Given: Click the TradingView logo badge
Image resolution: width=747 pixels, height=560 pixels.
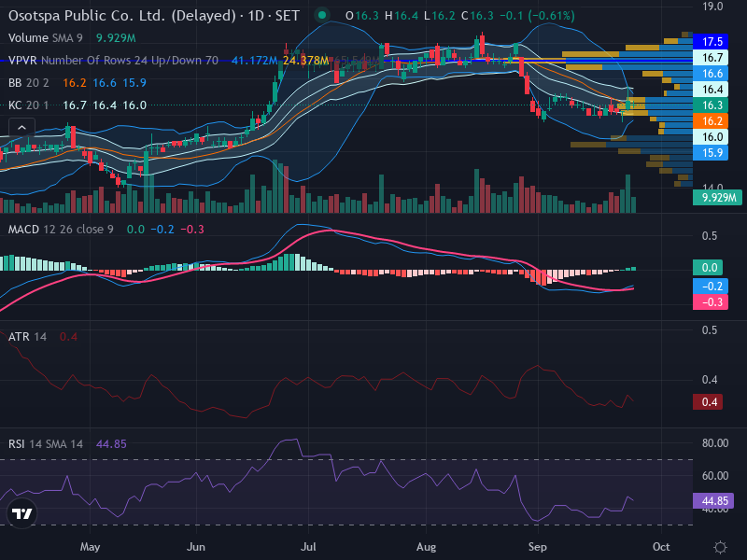Looking at the screenshot, I should [21, 513].
